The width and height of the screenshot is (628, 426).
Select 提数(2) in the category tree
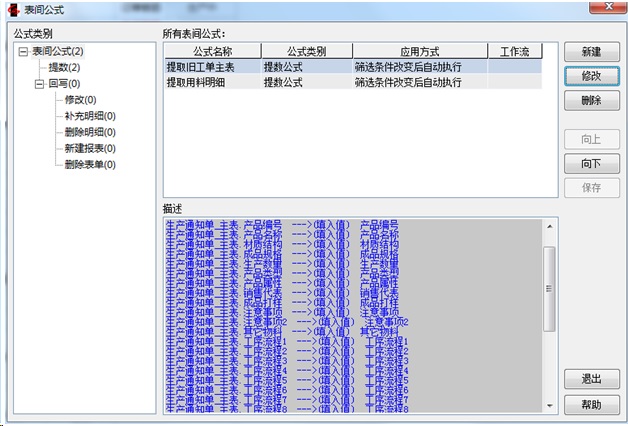pyautogui.click(x=64, y=68)
